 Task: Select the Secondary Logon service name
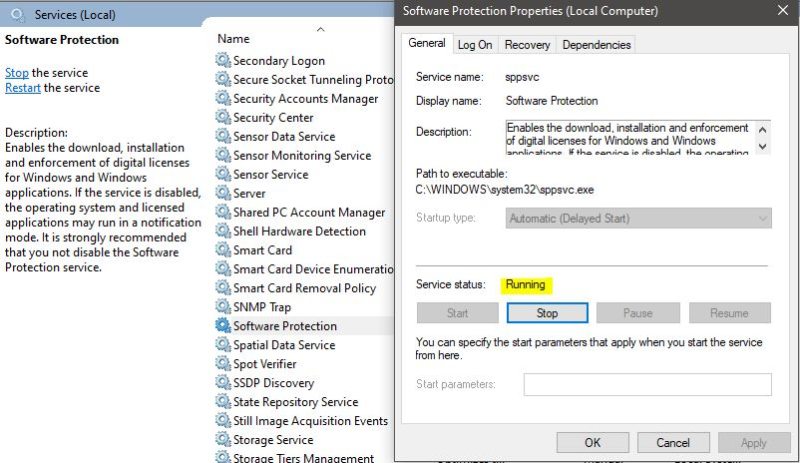pyautogui.click(x=279, y=61)
